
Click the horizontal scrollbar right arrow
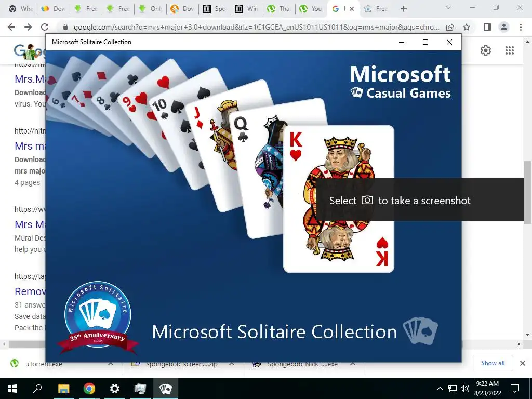click(519, 344)
